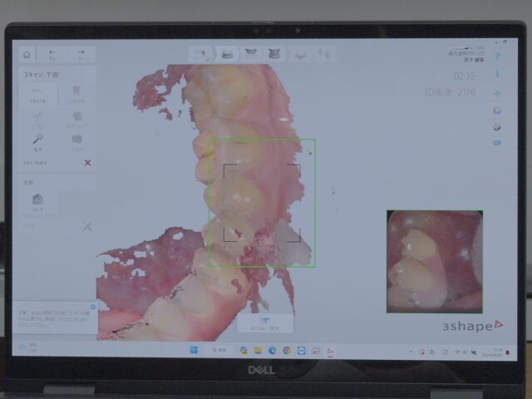Open Windows Start menu
The height and width of the screenshot is (399, 532).
194,350
